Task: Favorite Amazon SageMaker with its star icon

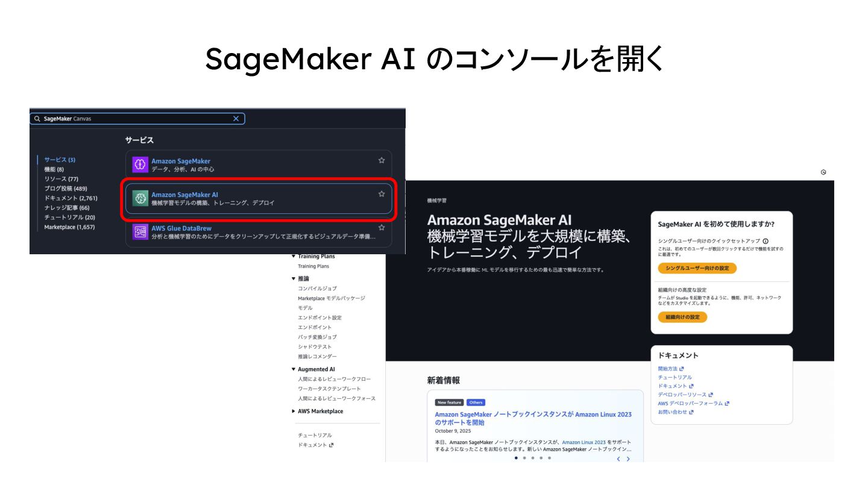Action: [381, 160]
